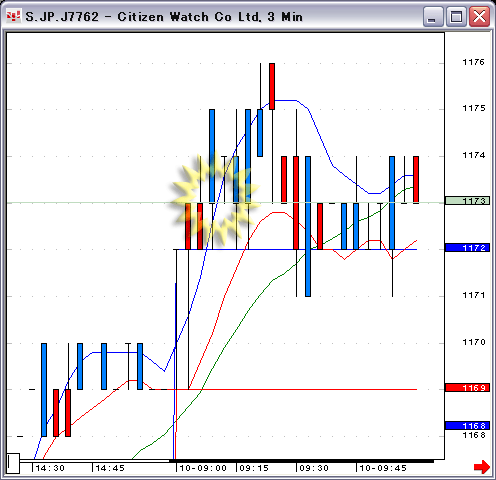The image size is (496, 480).
Task: Click the 1174 price axis label
Action: tap(473, 155)
